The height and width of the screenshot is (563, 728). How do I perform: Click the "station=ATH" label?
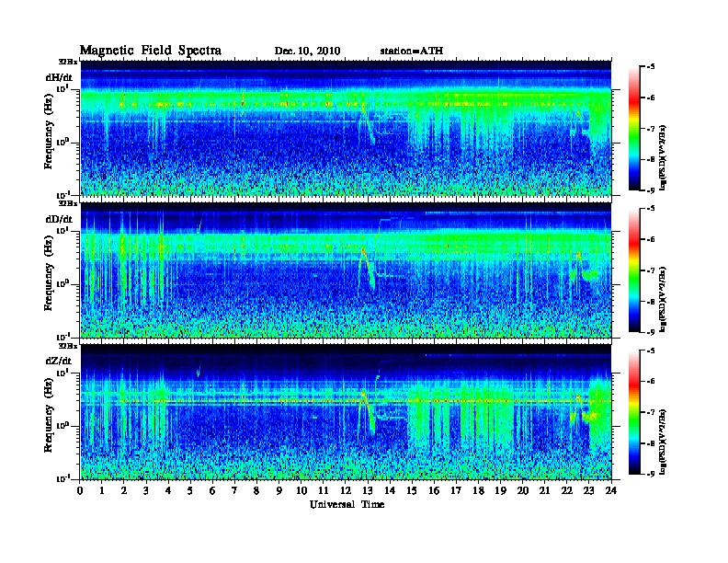(x=412, y=51)
